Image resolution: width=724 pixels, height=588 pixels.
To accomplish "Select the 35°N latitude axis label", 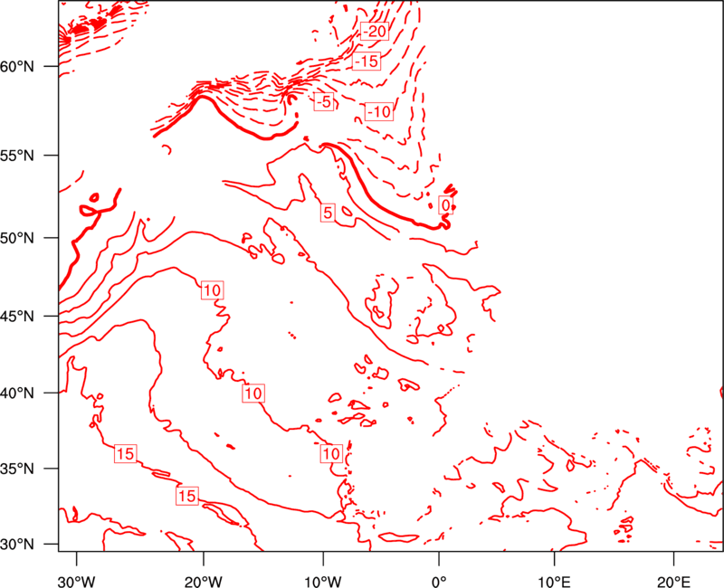I will click(17, 469).
